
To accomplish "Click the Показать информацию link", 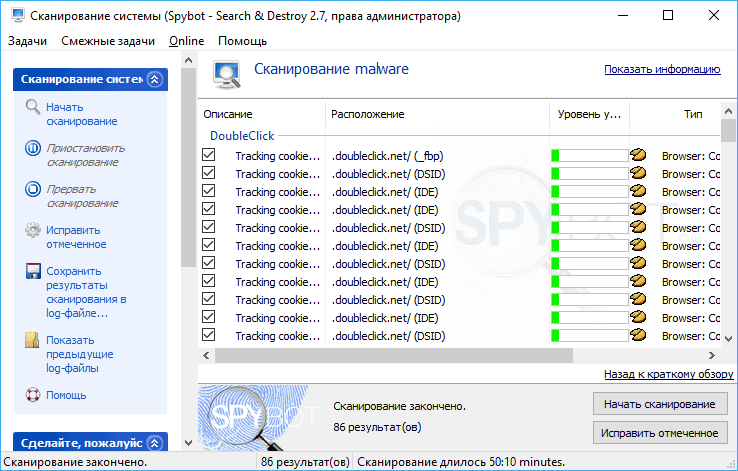I will pyautogui.click(x=662, y=69).
